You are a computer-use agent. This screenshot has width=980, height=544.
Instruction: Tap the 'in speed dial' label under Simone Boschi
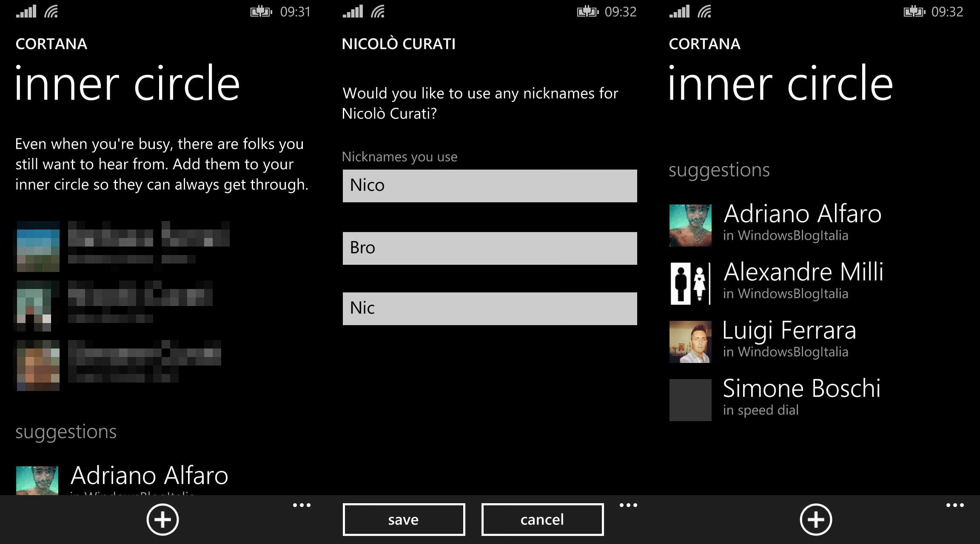(x=761, y=410)
